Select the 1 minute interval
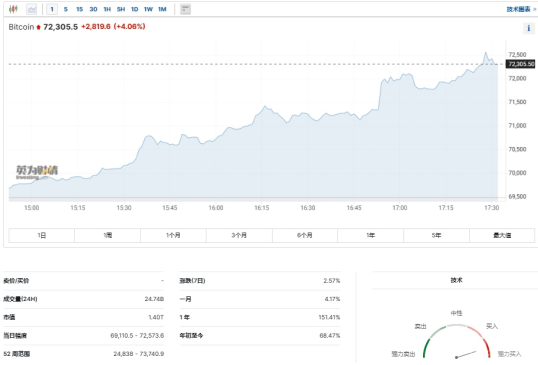 [x=52, y=9]
